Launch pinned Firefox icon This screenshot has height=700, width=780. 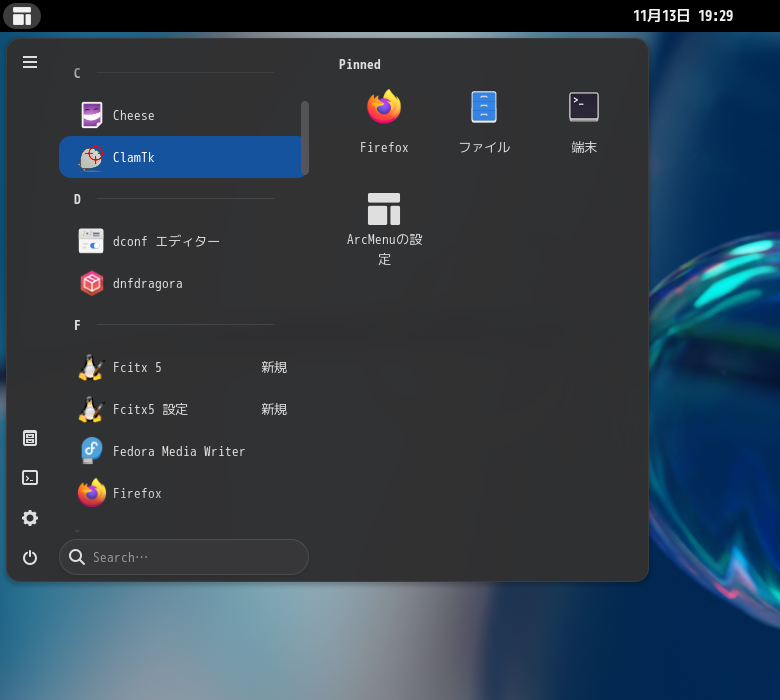click(384, 106)
